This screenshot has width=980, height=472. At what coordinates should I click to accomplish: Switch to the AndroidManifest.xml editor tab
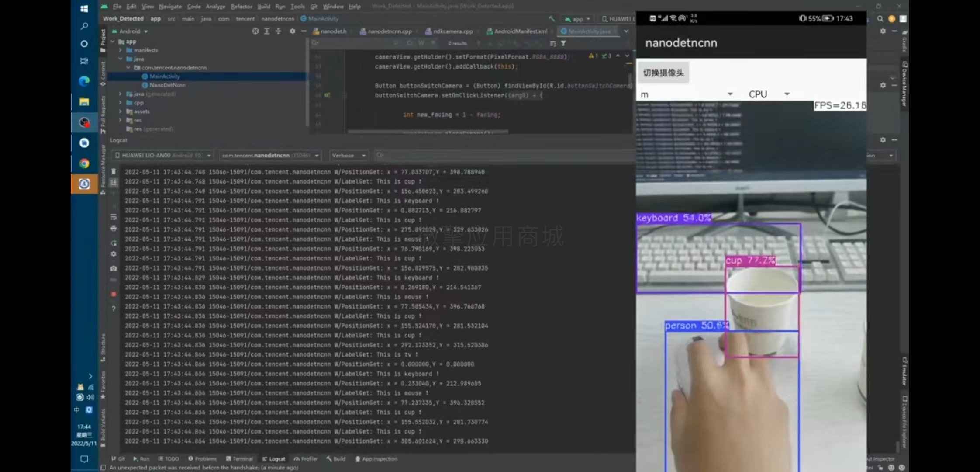point(517,31)
